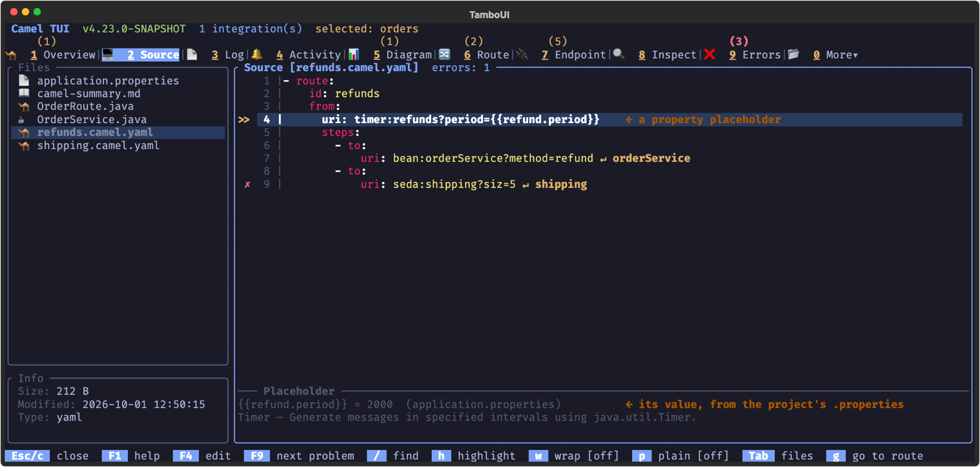Click the Esc/c close button
This screenshot has height=467, width=980.
47,456
